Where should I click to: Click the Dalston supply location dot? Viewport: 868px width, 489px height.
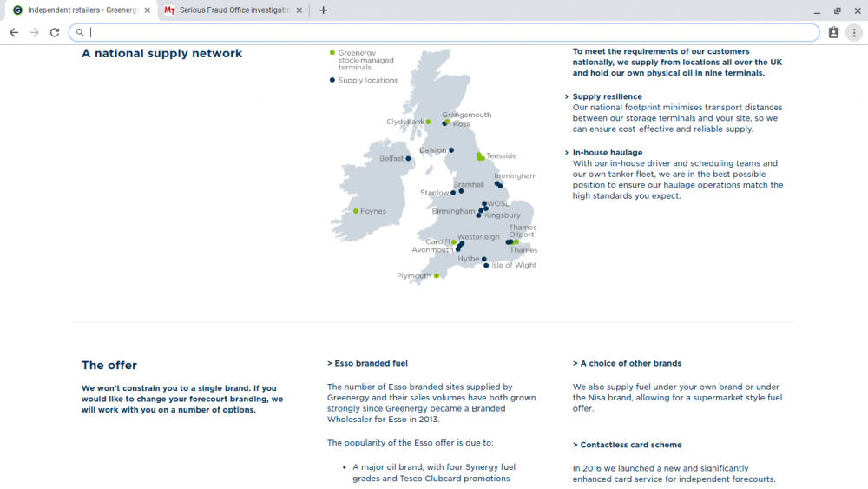pyautogui.click(x=451, y=150)
